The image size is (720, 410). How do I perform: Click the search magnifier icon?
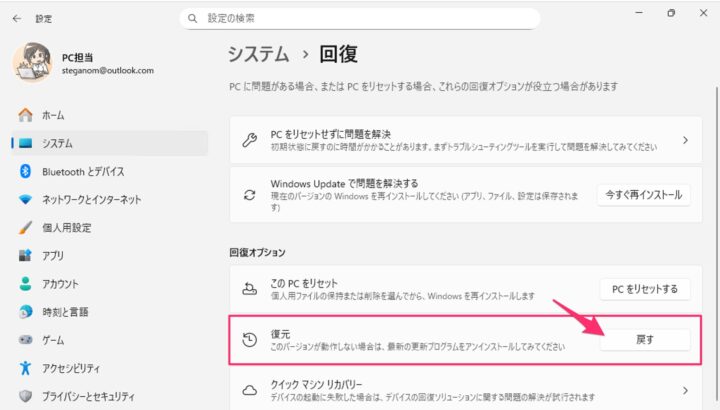click(x=192, y=18)
